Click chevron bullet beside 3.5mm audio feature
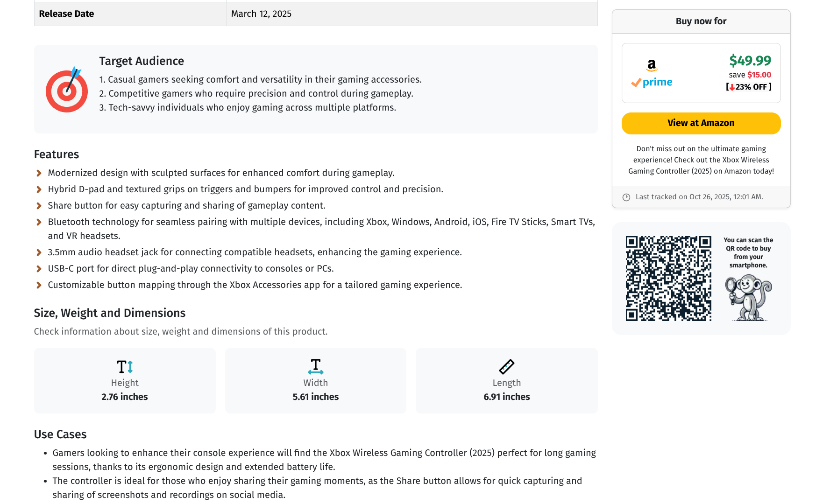The height and width of the screenshot is (504, 830). tap(39, 252)
